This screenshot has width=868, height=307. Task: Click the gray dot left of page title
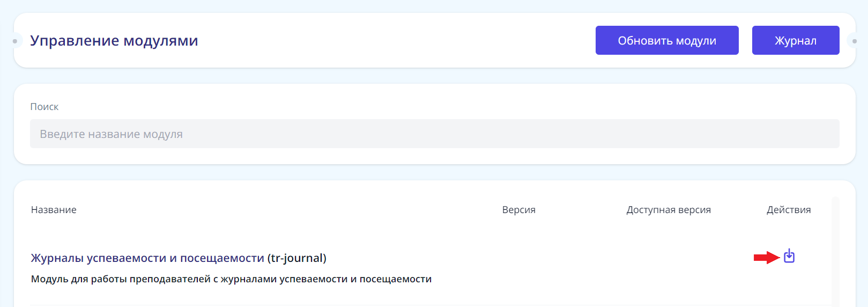click(x=15, y=41)
